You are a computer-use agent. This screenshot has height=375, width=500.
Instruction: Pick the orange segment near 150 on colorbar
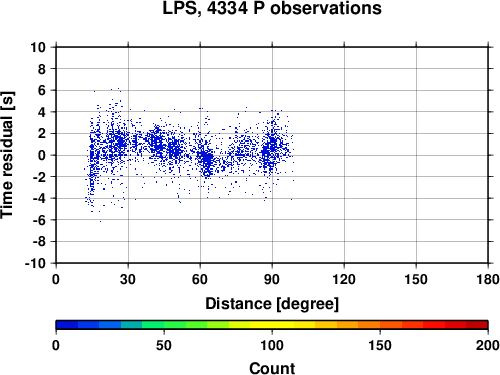click(380, 325)
